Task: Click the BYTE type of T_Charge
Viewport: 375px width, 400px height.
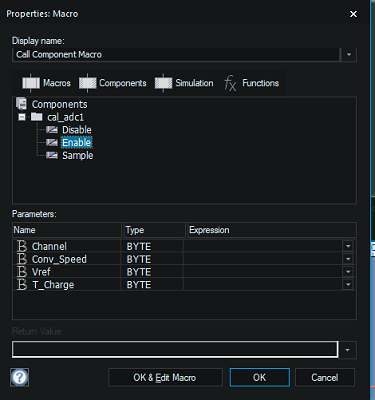Action: pyautogui.click(x=139, y=285)
